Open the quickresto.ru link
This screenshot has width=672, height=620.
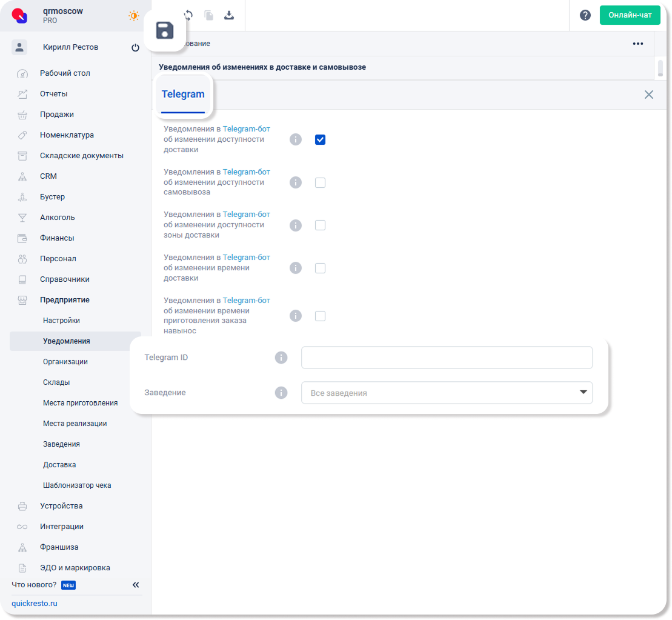pos(35,604)
